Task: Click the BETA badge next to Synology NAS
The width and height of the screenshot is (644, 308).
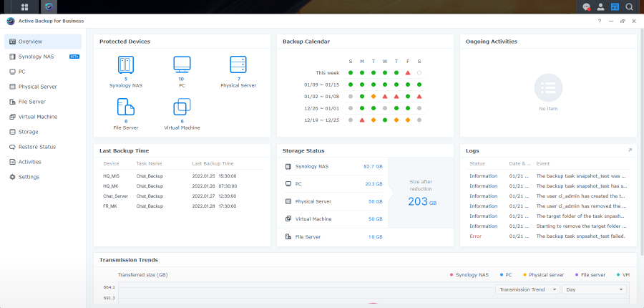Action: pyautogui.click(x=74, y=57)
